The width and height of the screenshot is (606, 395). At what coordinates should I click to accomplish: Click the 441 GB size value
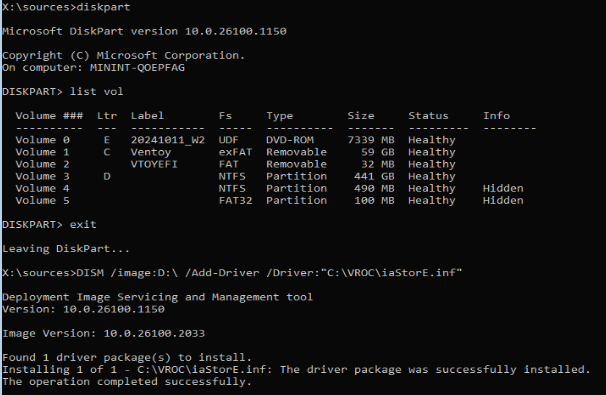[x=374, y=176]
